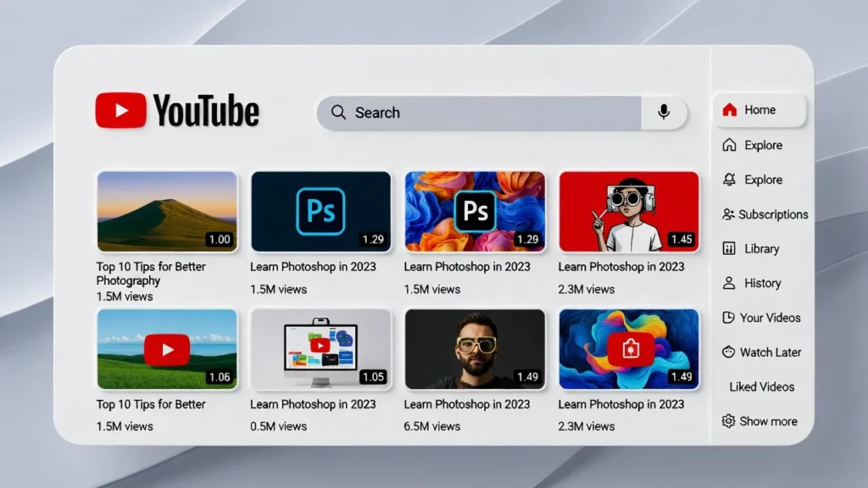Open History in the sidebar

click(x=752, y=283)
